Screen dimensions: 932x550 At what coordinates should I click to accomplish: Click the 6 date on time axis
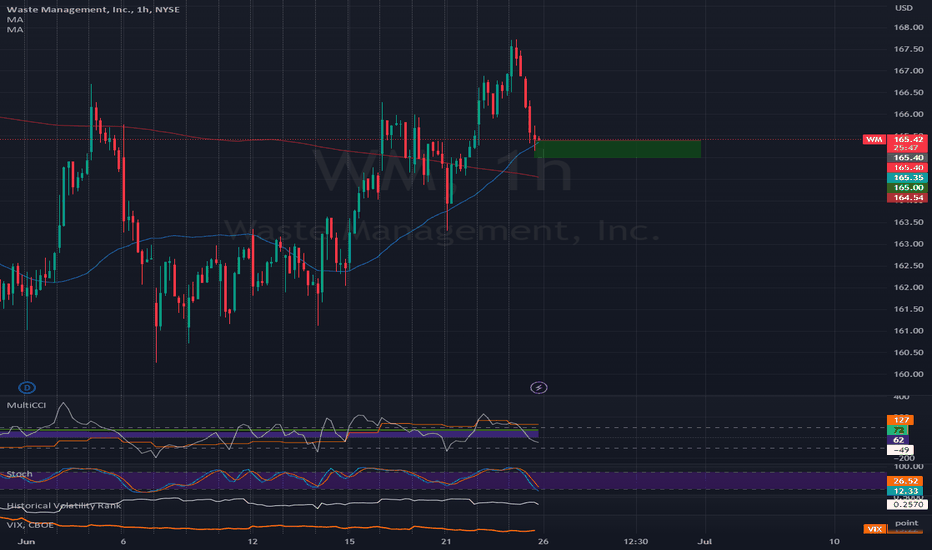(x=123, y=542)
